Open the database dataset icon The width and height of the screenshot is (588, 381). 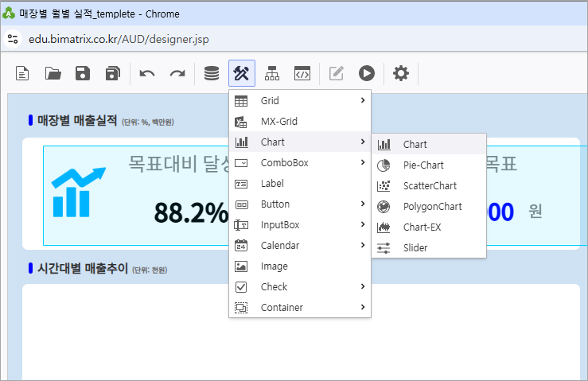212,74
